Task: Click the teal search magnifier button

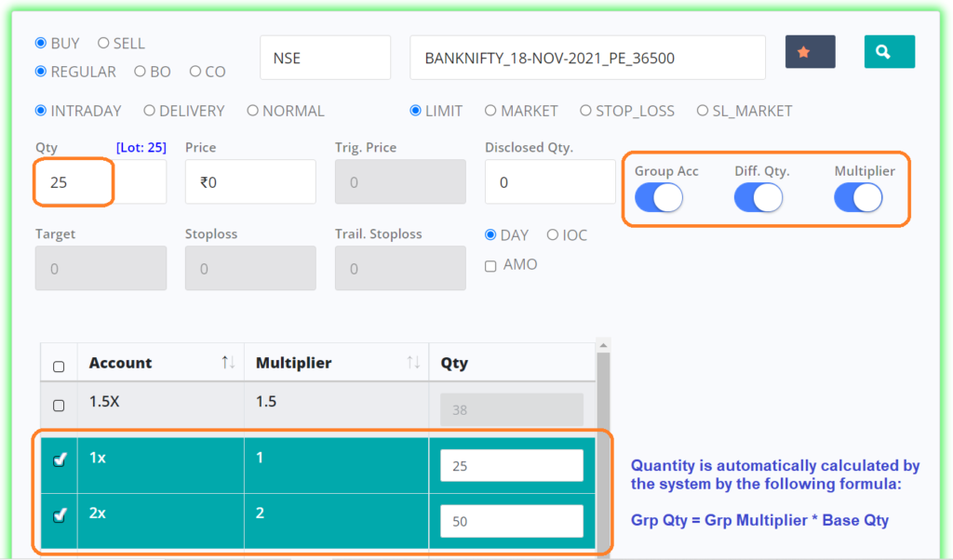Action: [889, 51]
